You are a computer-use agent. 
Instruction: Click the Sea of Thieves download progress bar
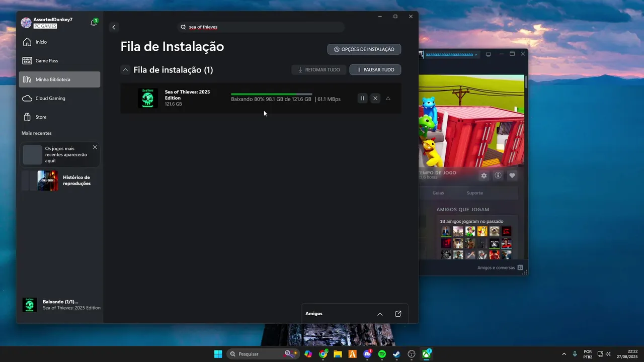(x=272, y=94)
